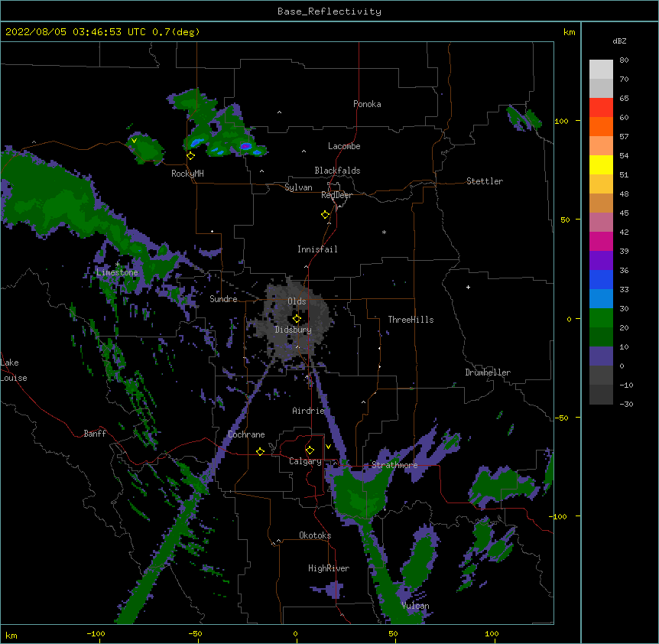Image resolution: width=659 pixels, height=644 pixels.
Task: Click the yellow diamond marker above Calgary label
Action: pyautogui.click(x=310, y=450)
